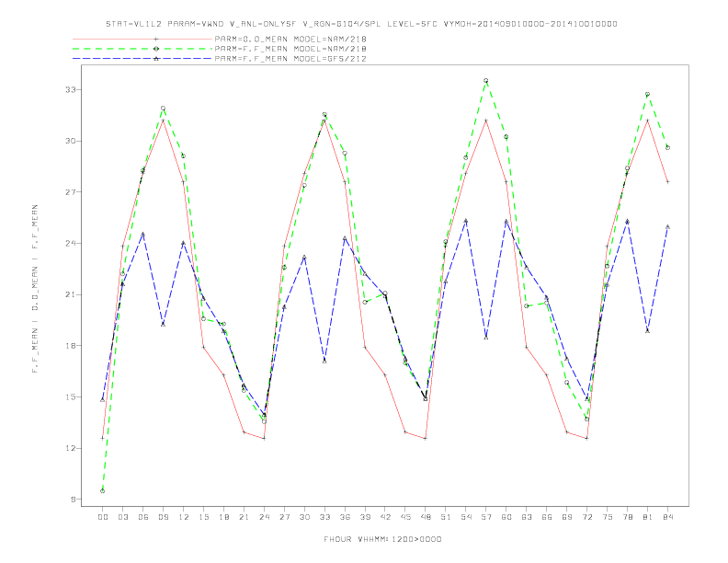This screenshot has width=728, height=563.
Task: Click x-axis tick label 06
Action: coord(143,517)
